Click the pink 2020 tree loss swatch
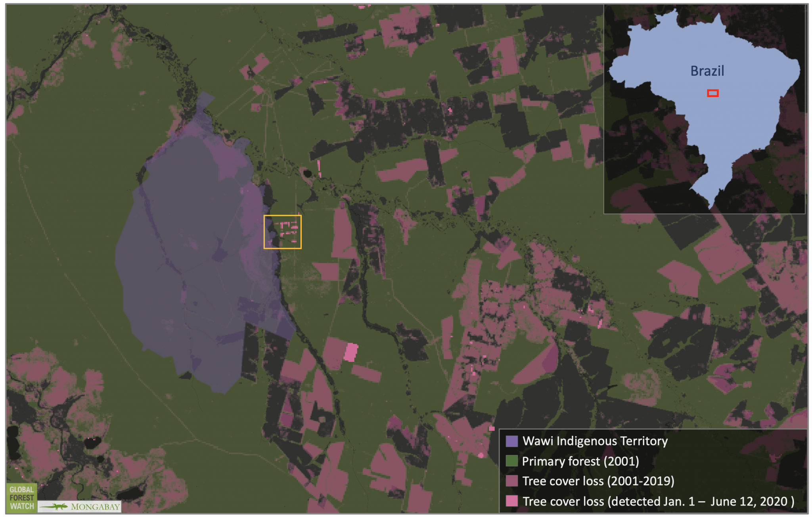 click(511, 501)
